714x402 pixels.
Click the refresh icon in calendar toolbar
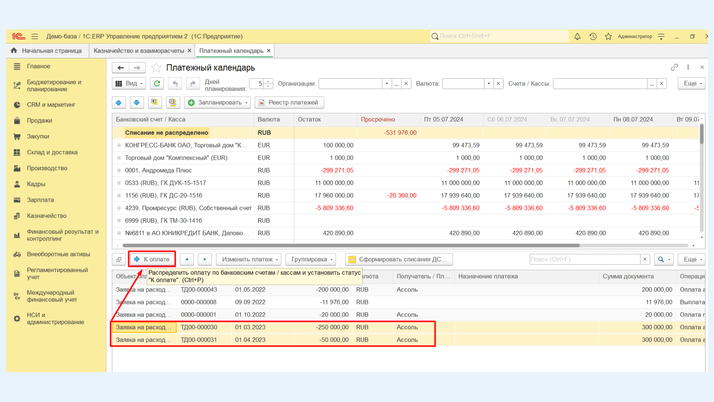[x=157, y=84]
